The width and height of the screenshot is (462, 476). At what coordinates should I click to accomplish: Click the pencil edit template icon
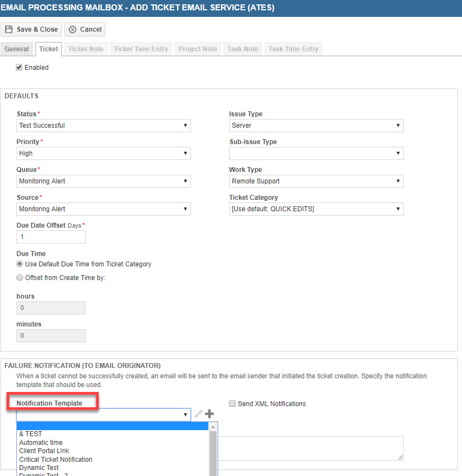(x=198, y=414)
